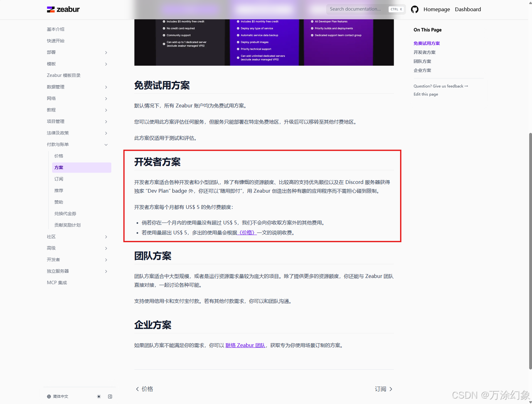Open 快速开始 in the sidebar

pos(56,41)
